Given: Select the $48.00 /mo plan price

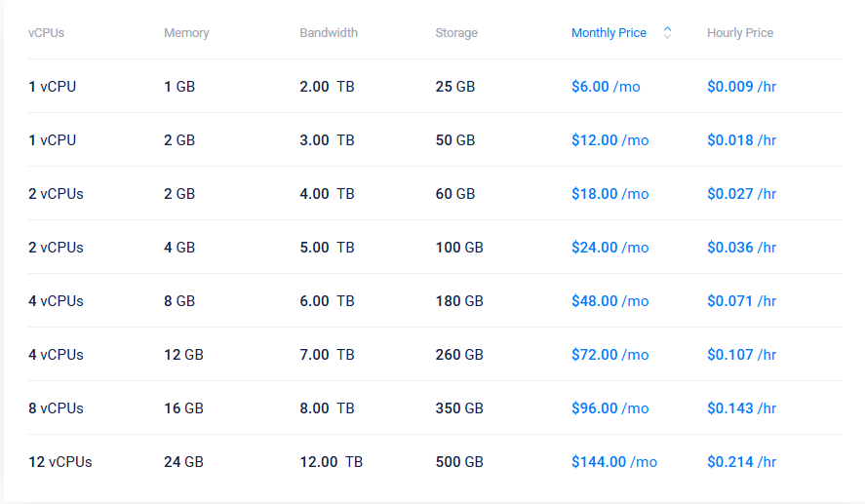Looking at the screenshot, I should point(609,301).
